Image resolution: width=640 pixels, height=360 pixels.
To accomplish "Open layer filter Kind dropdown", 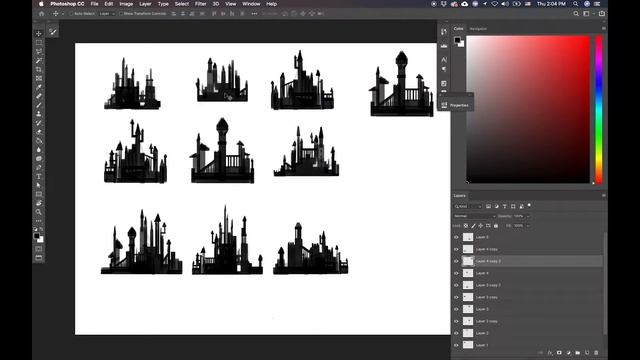I will tap(468, 207).
